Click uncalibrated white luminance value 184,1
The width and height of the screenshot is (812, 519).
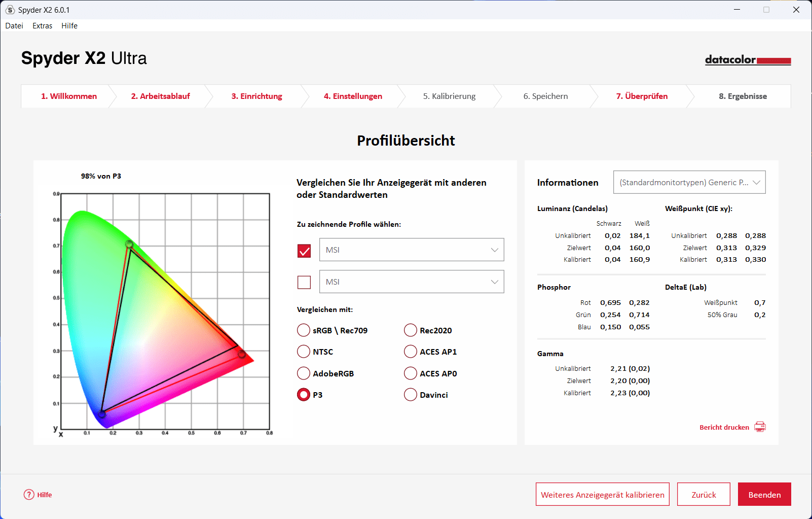pyautogui.click(x=640, y=235)
